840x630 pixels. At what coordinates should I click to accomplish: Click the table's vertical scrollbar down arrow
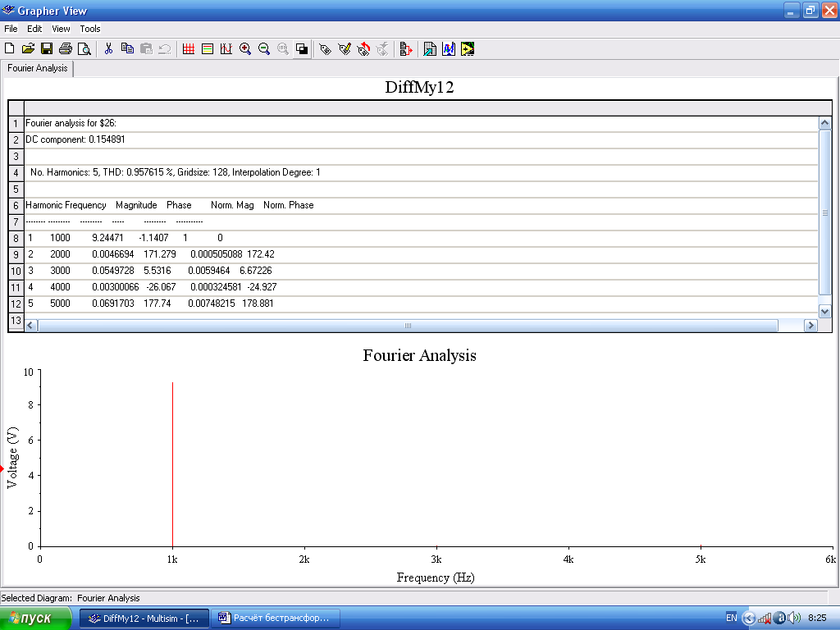[824, 312]
